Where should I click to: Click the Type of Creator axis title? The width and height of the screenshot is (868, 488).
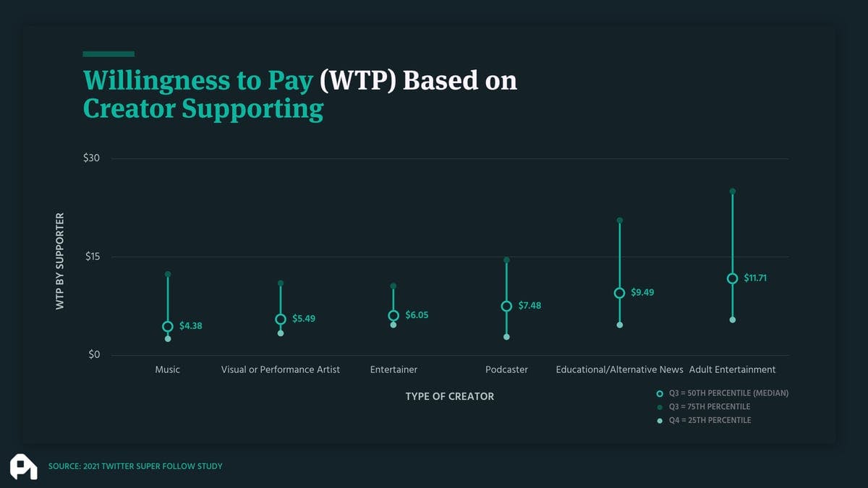449,396
